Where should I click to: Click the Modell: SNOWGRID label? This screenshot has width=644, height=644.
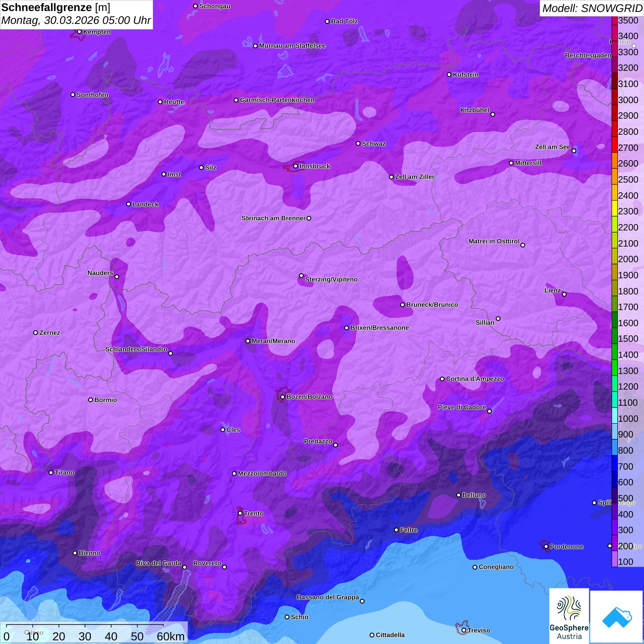(x=592, y=8)
